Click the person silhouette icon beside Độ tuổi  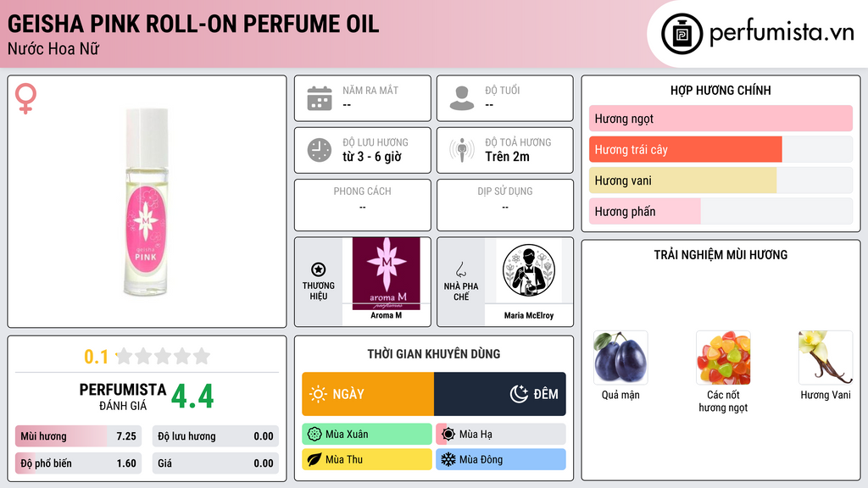[x=462, y=98]
